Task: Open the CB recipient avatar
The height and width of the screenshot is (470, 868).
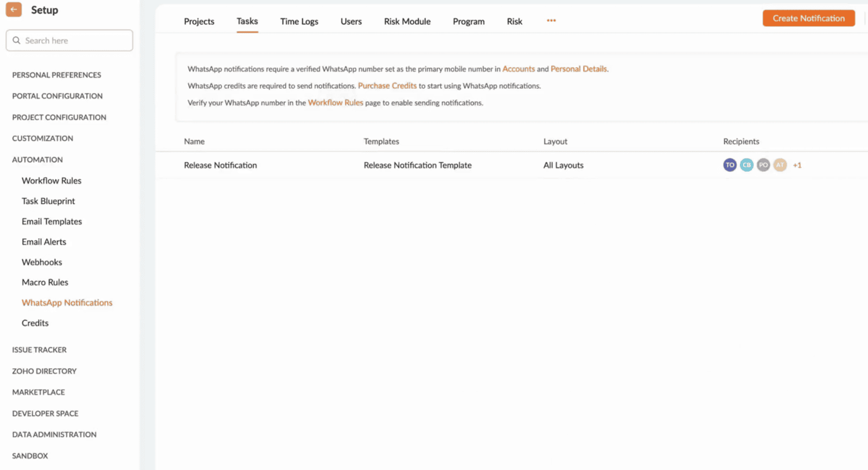Action: point(746,165)
